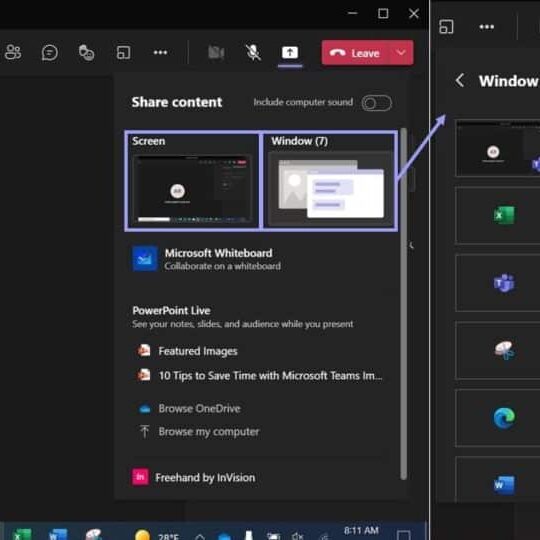The width and height of the screenshot is (540, 540).
Task: Open the meeting chat icon
Action: 50,53
